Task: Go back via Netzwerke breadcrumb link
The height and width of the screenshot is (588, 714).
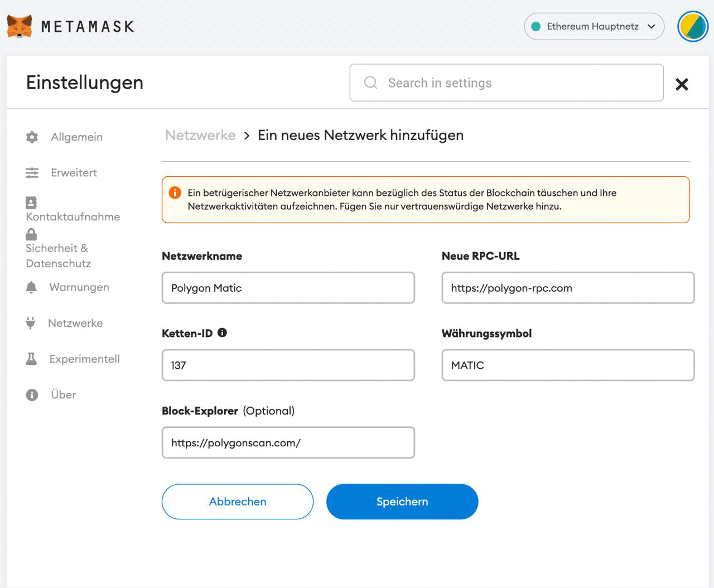Action: (200, 135)
